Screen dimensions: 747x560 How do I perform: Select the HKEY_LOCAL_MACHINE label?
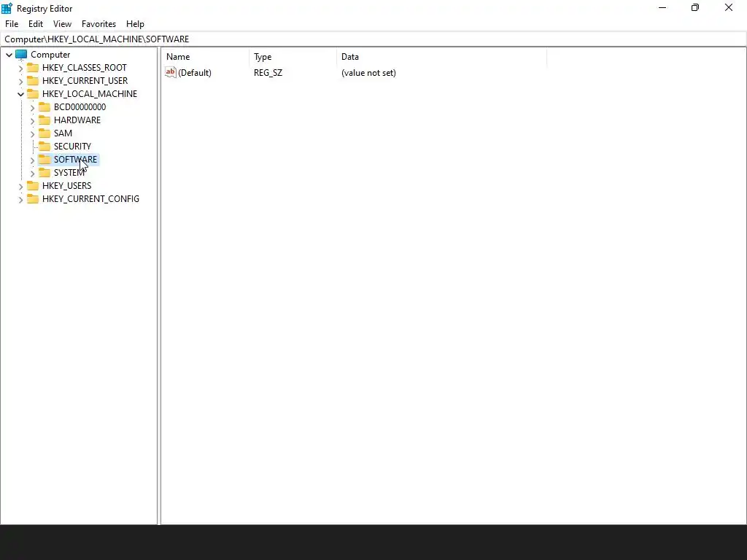[x=90, y=94]
